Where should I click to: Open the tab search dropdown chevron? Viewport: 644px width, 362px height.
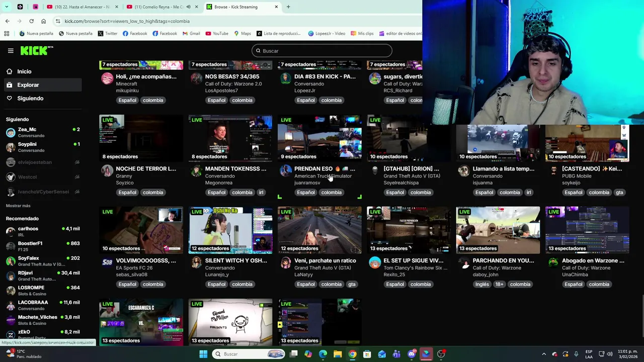click(6, 7)
